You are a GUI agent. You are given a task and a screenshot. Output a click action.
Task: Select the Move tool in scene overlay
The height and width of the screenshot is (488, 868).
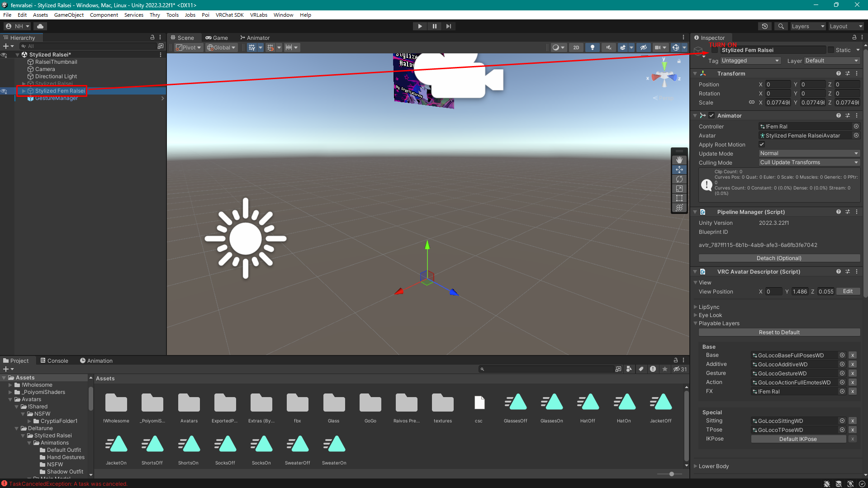679,170
